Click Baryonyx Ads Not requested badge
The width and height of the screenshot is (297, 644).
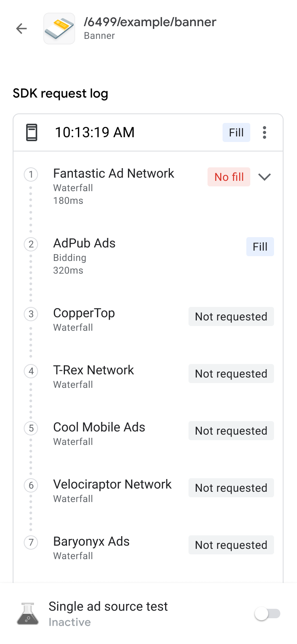click(x=231, y=545)
